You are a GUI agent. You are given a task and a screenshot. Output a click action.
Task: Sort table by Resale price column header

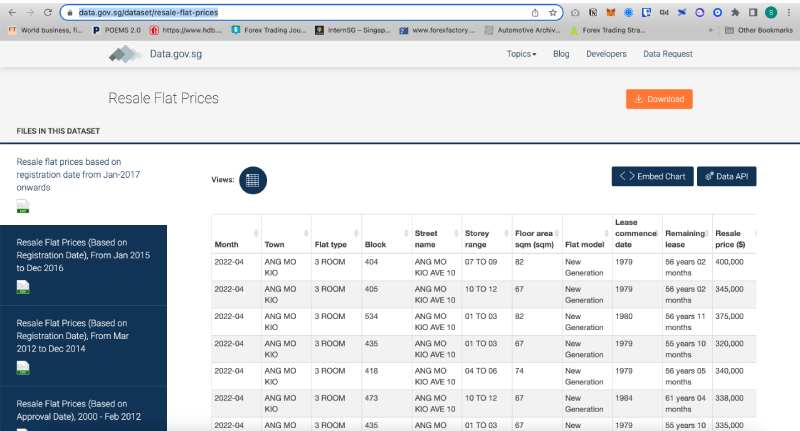click(x=729, y=238)
